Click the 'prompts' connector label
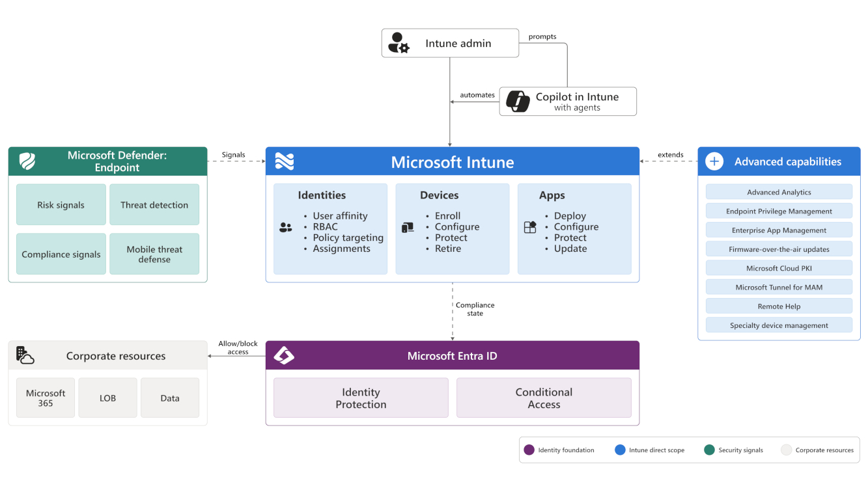868x488 pixels. [542, 36]
